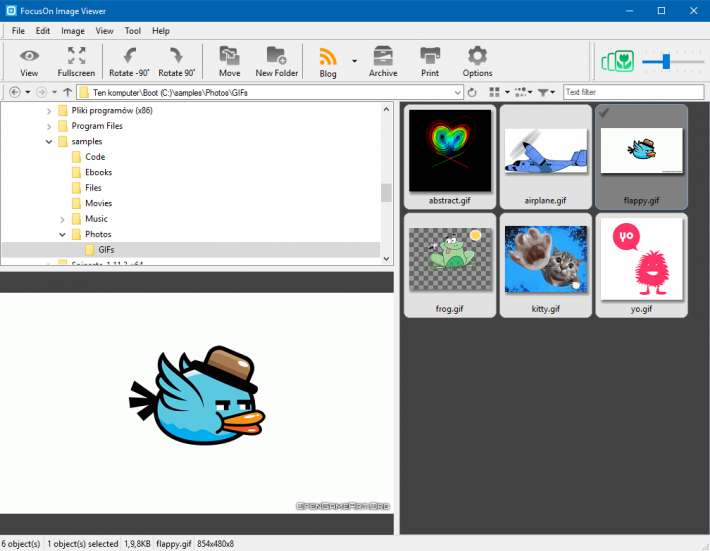Open the filter dropdown arrow
The width and height of the screenshot is (710, 551).
coord(552,92)
